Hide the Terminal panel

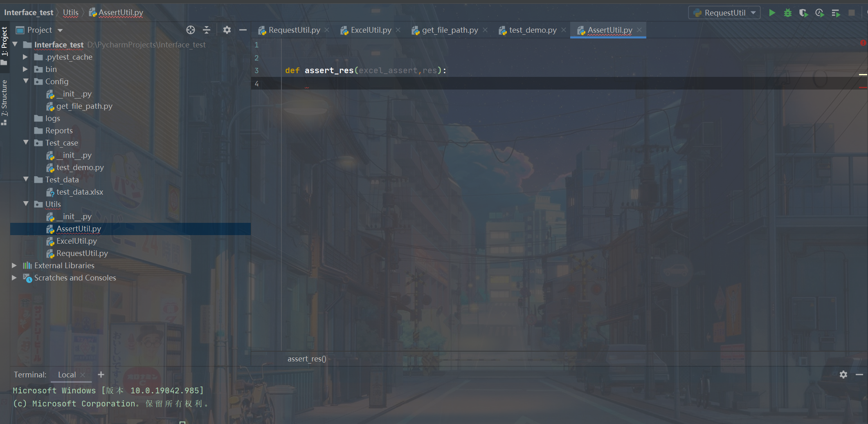click(x=859, y=375)
